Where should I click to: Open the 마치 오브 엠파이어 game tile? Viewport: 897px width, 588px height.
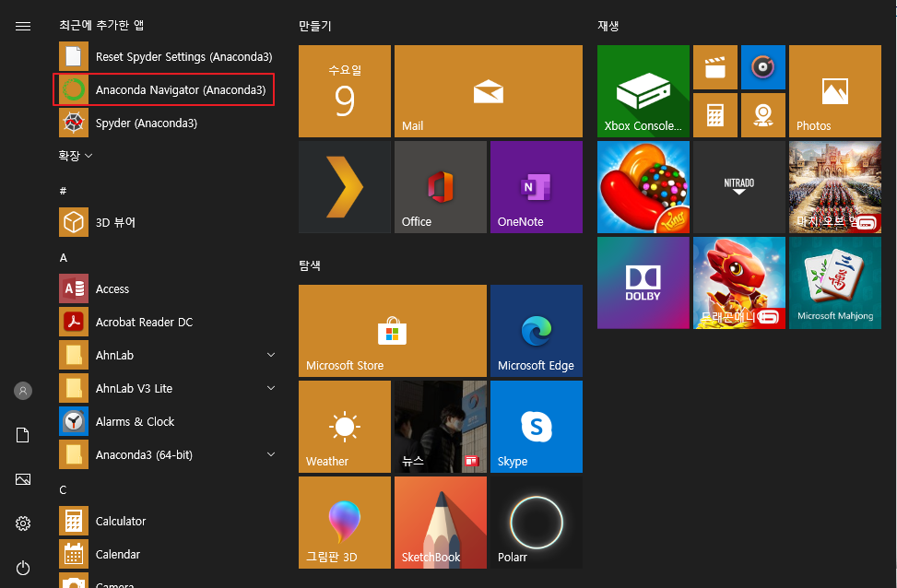click(835, 187)
